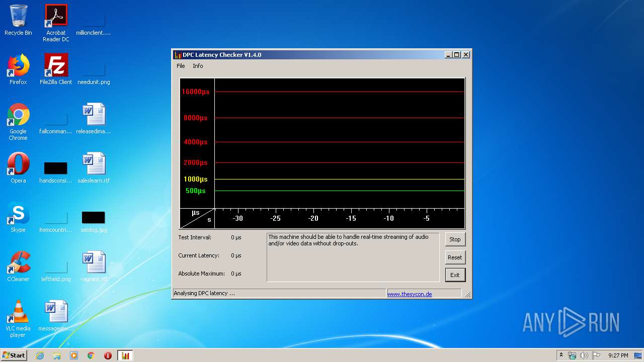Select the Google Chrome desktop shortcut
The height and width of the screenshot is (362, 644).
[x=18, y=121]
